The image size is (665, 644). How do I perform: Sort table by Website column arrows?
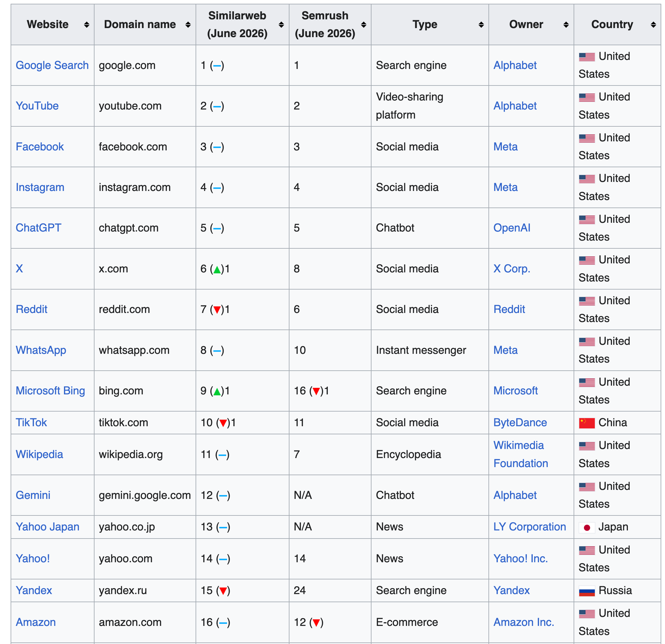(86, 24)
